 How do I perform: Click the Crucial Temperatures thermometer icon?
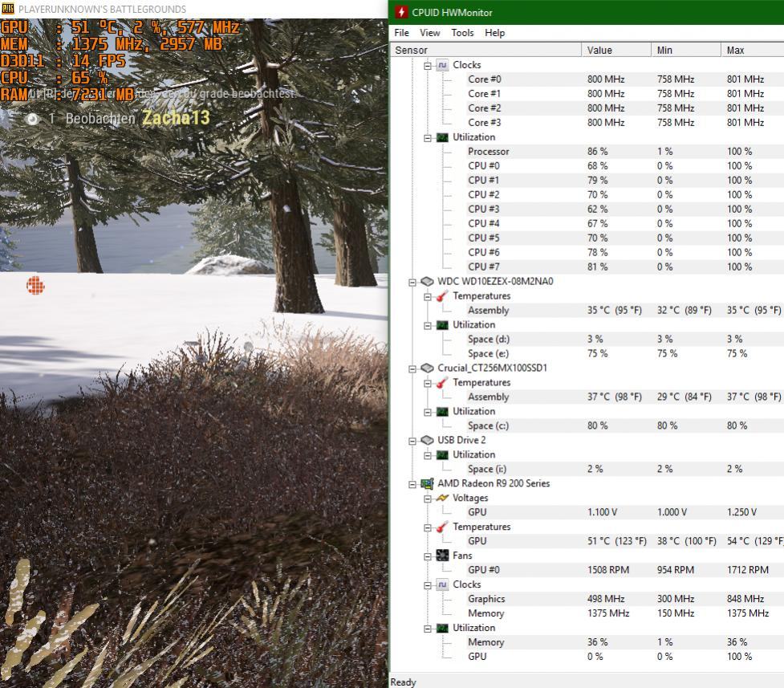(x=442, y=383)
